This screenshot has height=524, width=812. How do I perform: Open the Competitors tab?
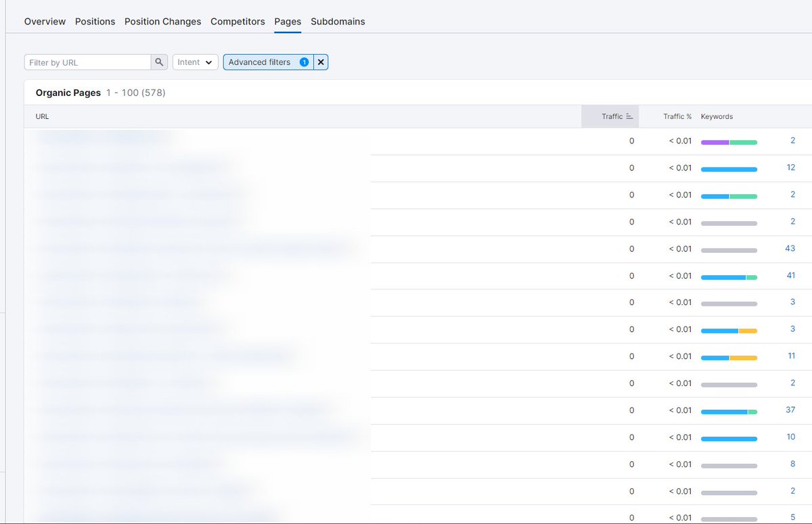click(238, 21)
